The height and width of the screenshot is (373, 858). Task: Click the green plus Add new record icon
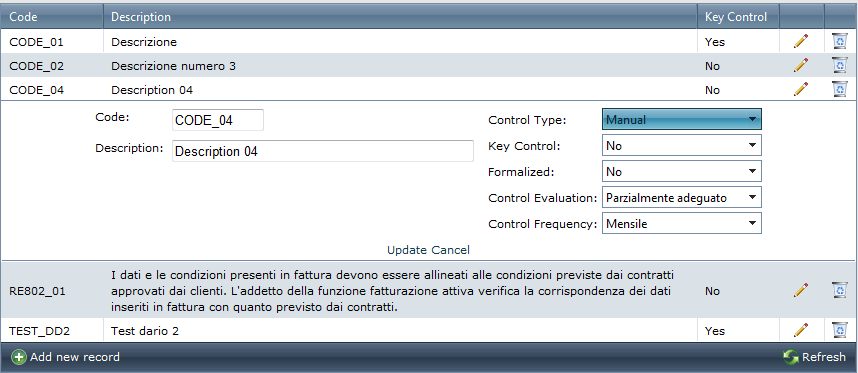point(19,357)
